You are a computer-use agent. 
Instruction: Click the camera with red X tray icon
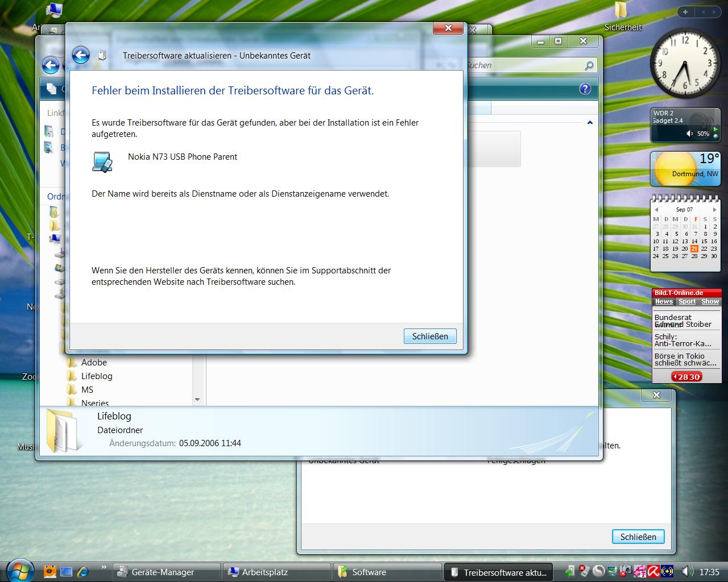pyautogui.click(x=626, y=572)
